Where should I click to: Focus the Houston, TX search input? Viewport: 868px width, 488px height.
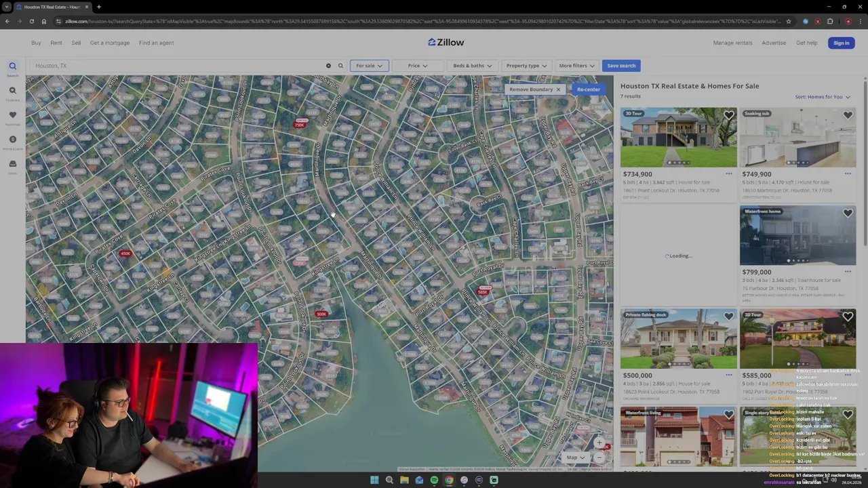click(x=178, y=66)
